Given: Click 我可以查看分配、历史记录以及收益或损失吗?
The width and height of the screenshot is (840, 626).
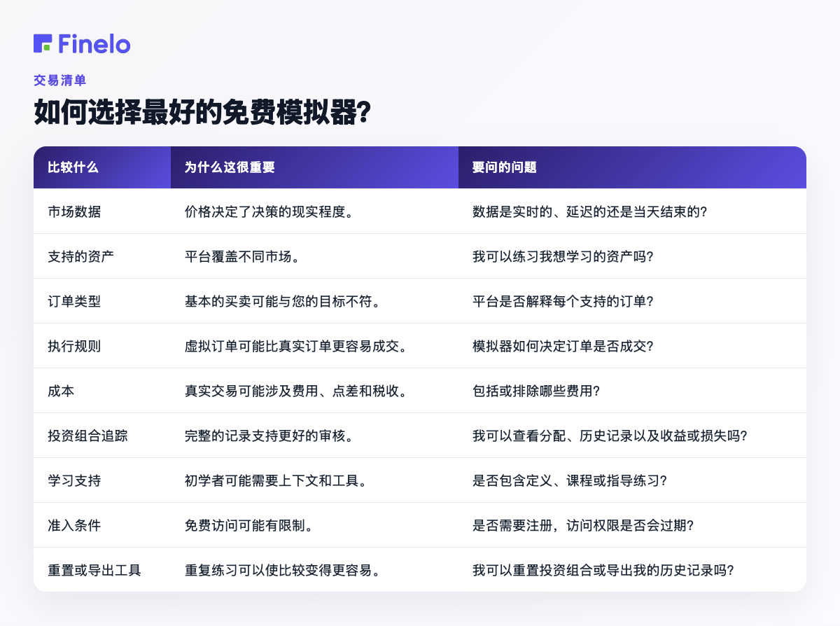Looking at the screenshot, I should point(610,436).
